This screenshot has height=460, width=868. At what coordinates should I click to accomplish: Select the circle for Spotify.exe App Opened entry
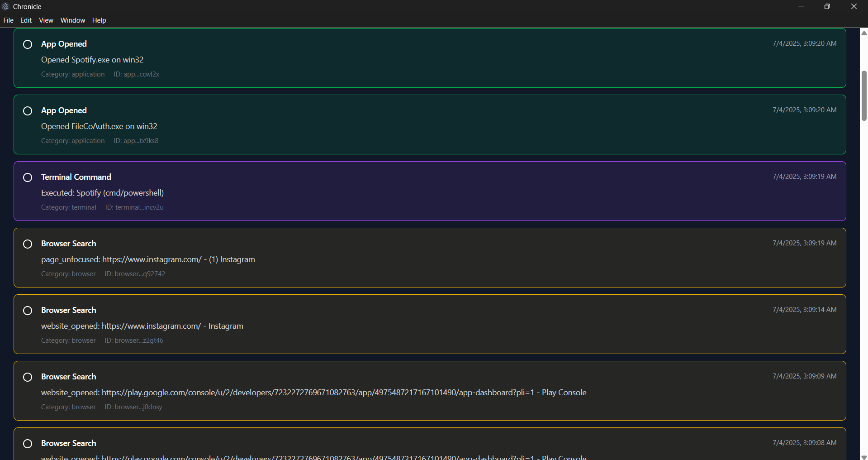click(28, 44)
